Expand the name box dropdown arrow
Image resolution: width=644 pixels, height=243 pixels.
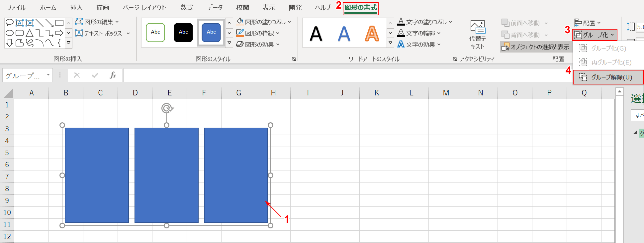48,75
